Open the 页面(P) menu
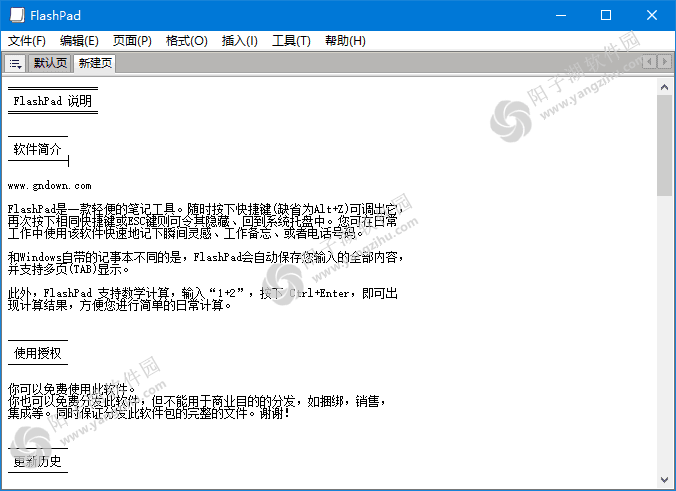Image resolution: width=676 pixels, height=491 pixels. [x=132, y=41]
